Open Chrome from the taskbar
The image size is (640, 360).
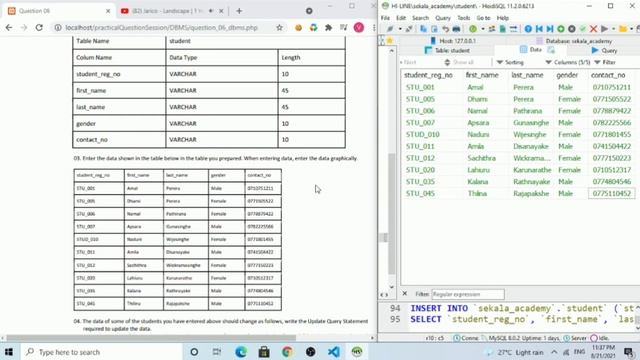(287, 352)
